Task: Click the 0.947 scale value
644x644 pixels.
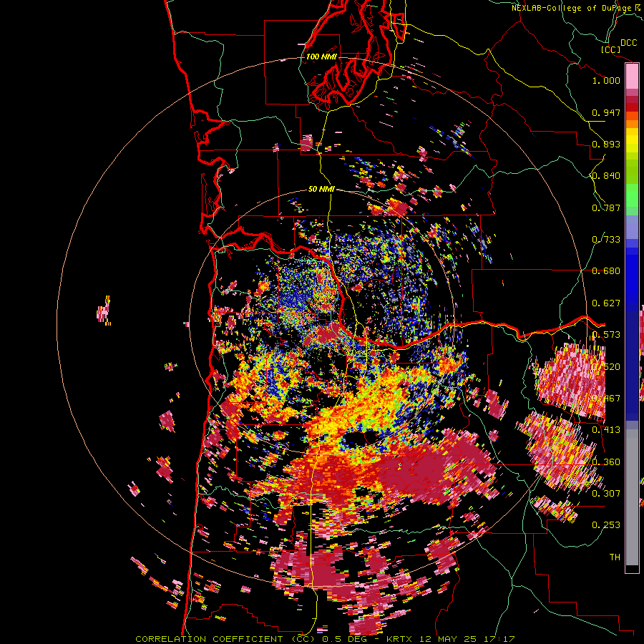Action: click(606, 112)
